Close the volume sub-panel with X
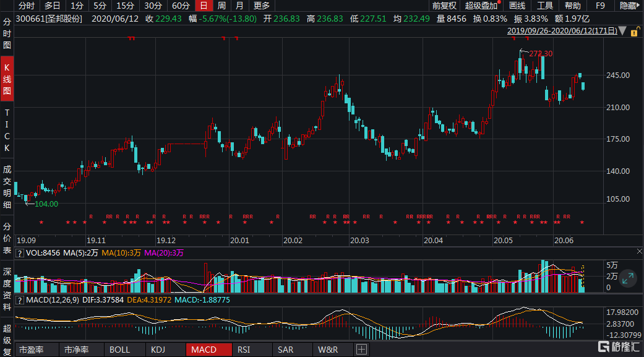Viewport: 644px width, 357px height. tap(639, 251)
